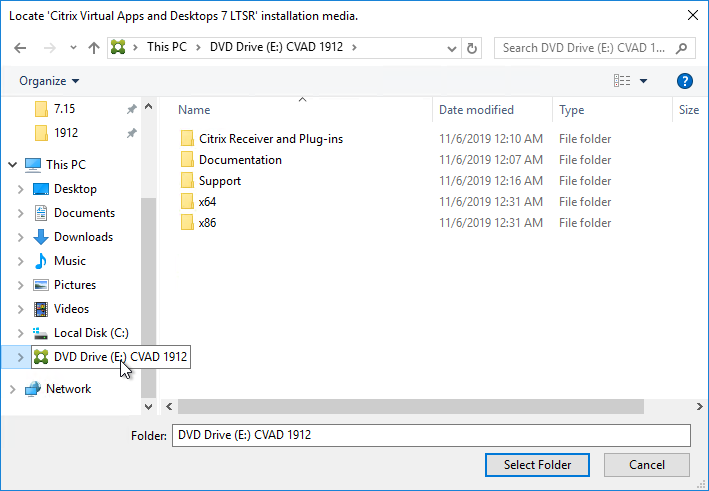Go up one folder level

[x=94, y=48]
